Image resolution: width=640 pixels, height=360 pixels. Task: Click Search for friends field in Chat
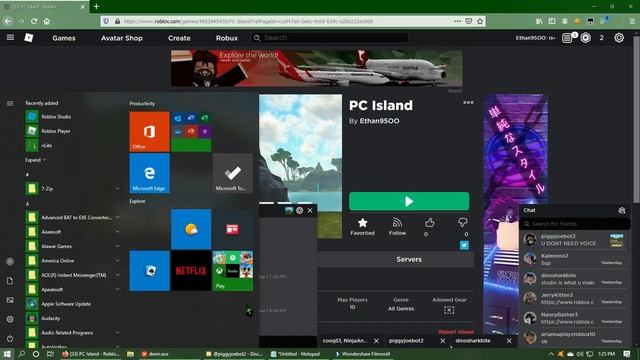point(575,224)
